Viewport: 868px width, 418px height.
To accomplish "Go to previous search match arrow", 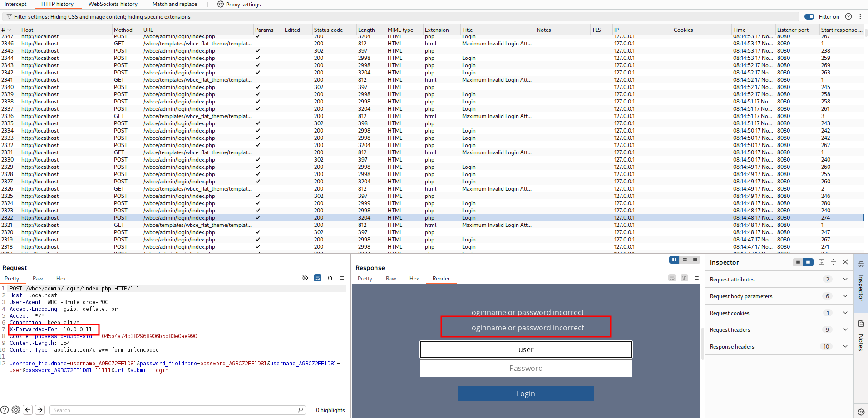I will point(28,410).
